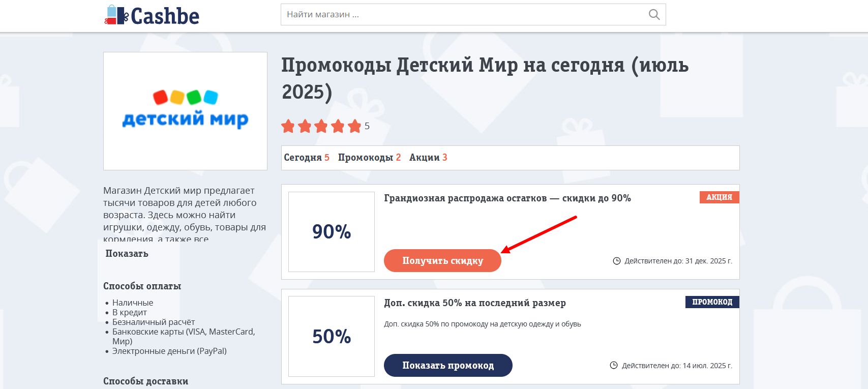Click 'Электронные деньги (PayPal)' list item

[169, 351]
